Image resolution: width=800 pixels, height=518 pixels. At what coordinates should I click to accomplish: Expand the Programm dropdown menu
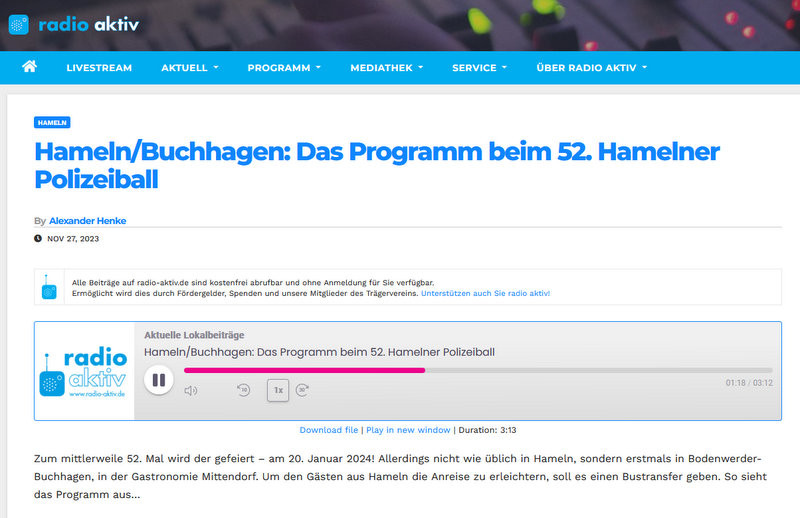point(284,68)
